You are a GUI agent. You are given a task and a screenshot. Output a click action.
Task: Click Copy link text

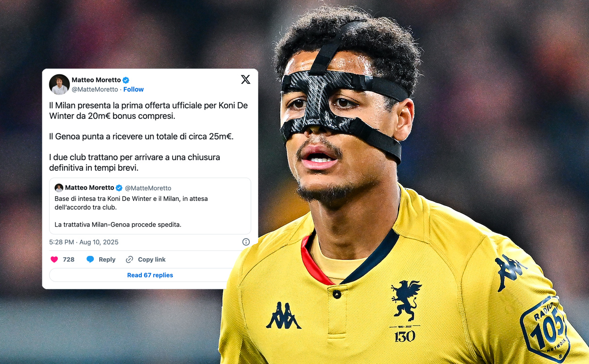pyautogui.click(x=152, y=260)
